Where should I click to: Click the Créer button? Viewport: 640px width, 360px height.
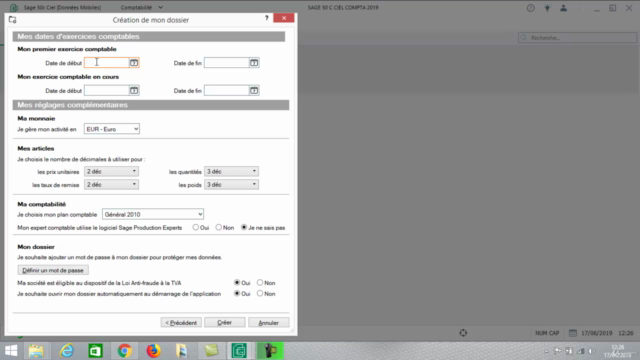tap(224, 322)
